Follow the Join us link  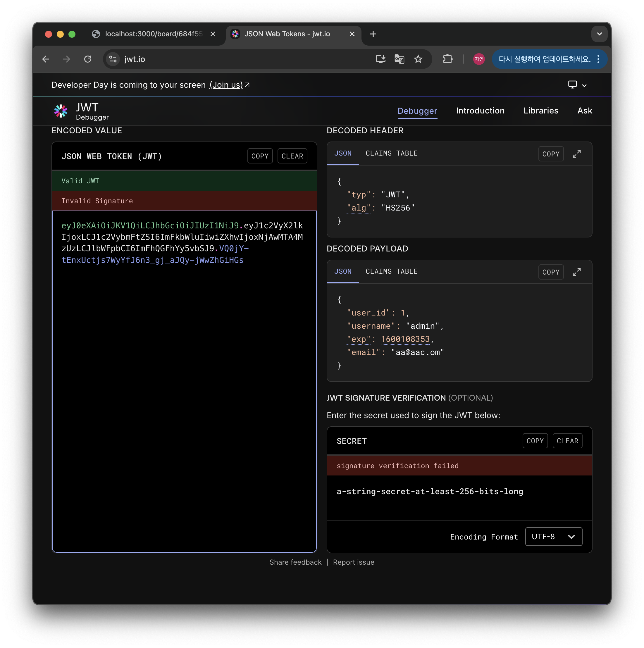226,85
